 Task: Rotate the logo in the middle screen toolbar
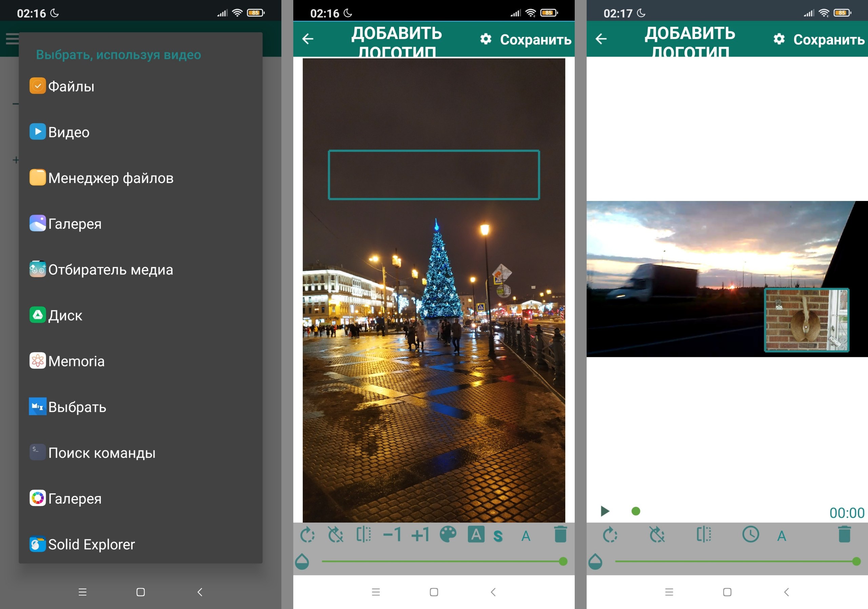coord(307,534)
